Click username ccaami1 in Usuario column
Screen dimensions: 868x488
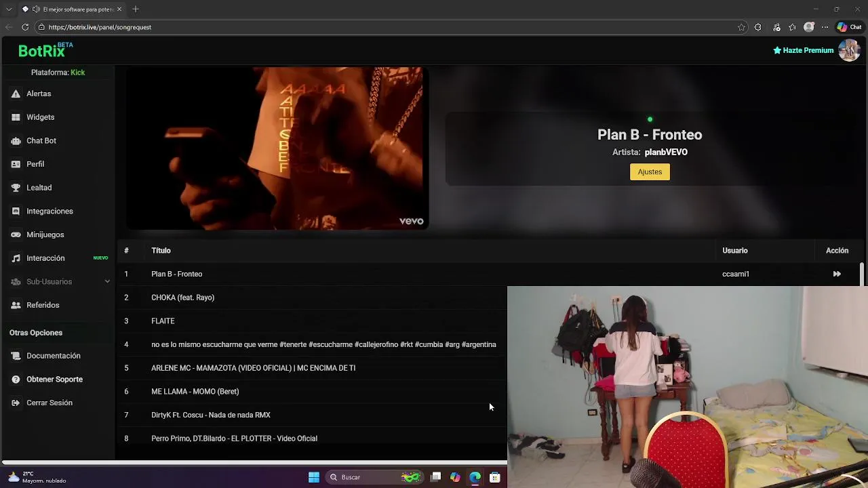(x=736, y=274)
